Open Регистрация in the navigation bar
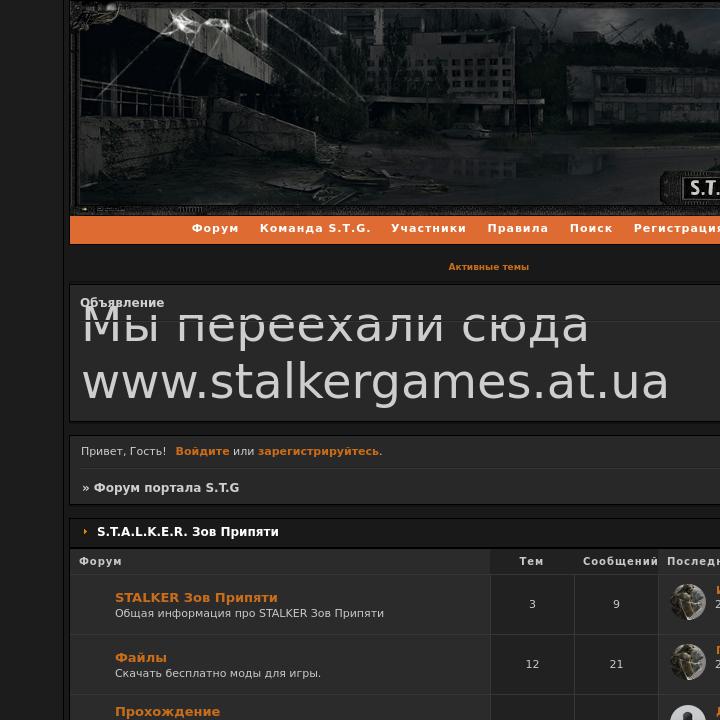The width and height of the screenshot is (720, 720). [x=676, y=228]
